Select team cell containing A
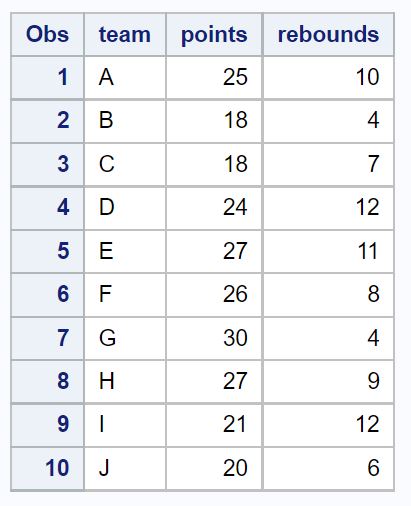Screen dimensions: 411x506 pos(125,77)
